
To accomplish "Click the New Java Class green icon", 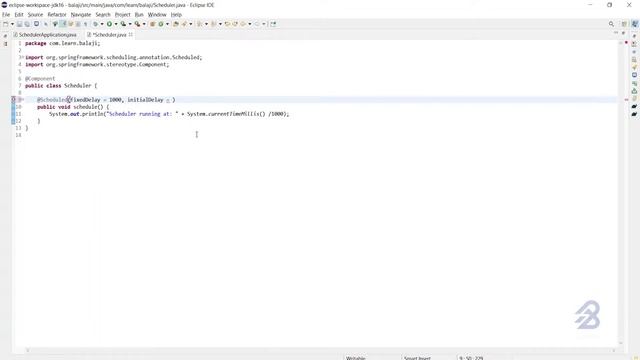I will [161, 24].
